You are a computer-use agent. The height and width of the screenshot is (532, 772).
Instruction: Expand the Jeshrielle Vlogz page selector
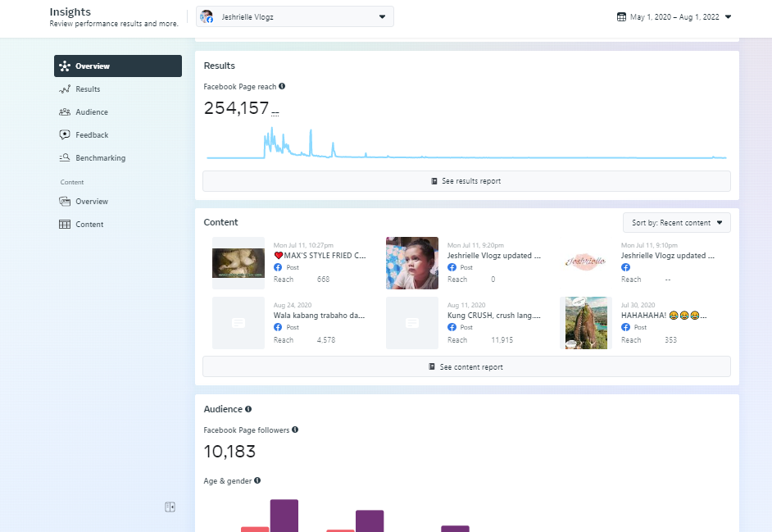tap(295, 16)
